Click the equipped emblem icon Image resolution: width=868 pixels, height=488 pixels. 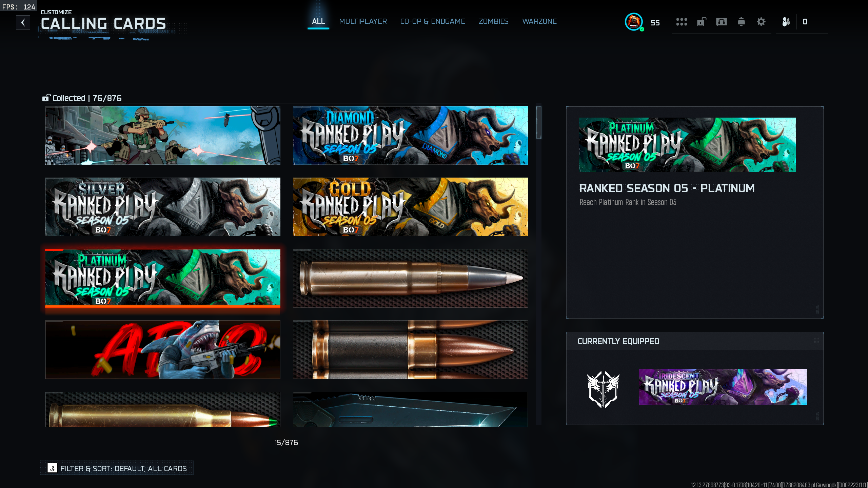603,389
